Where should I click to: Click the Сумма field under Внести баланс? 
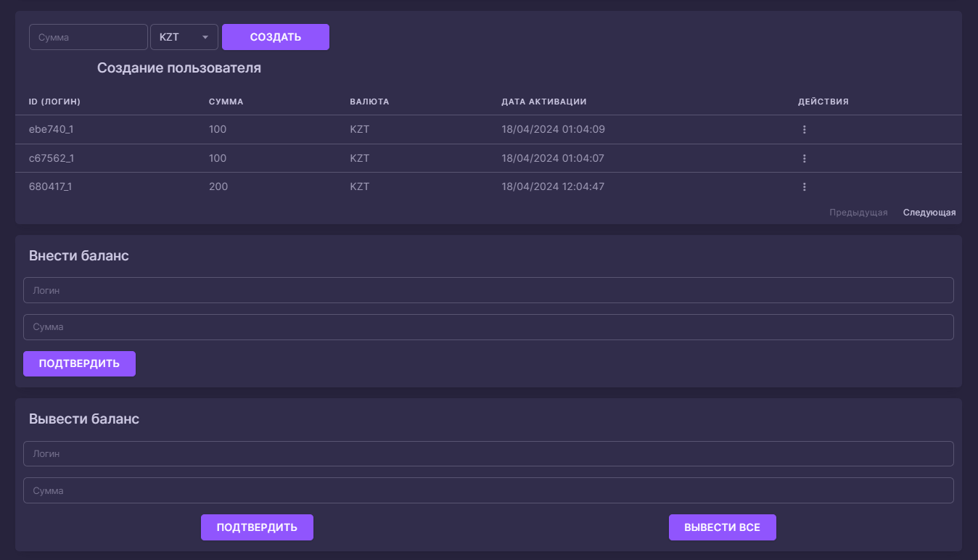tap(488, 327)
